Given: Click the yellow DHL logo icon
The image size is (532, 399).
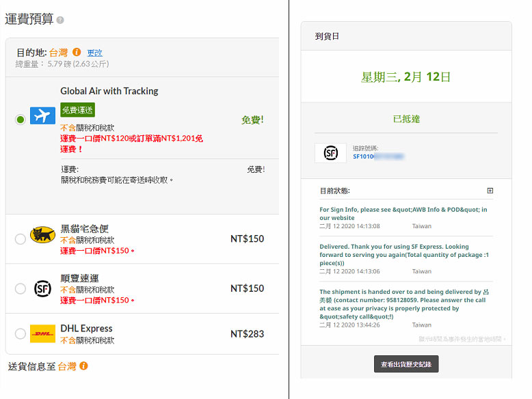Looking at the screenshot, I should 42,333.
